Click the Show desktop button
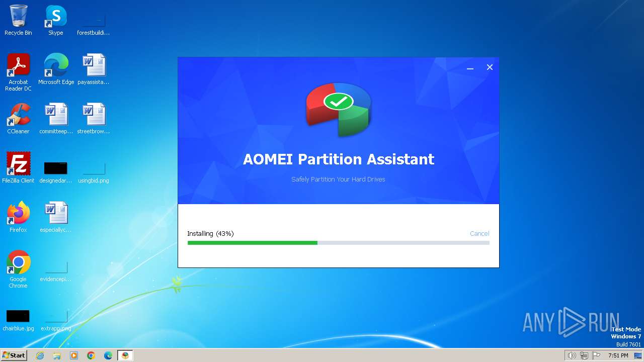This screenshot has width=644, height=362. click(x=638, y=355)
